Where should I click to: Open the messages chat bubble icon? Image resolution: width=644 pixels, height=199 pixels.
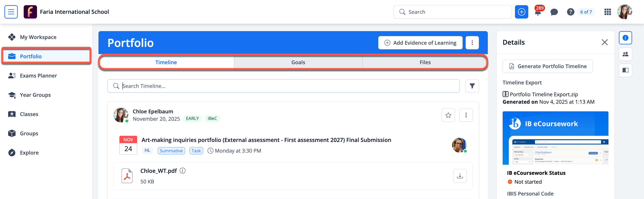554,12
